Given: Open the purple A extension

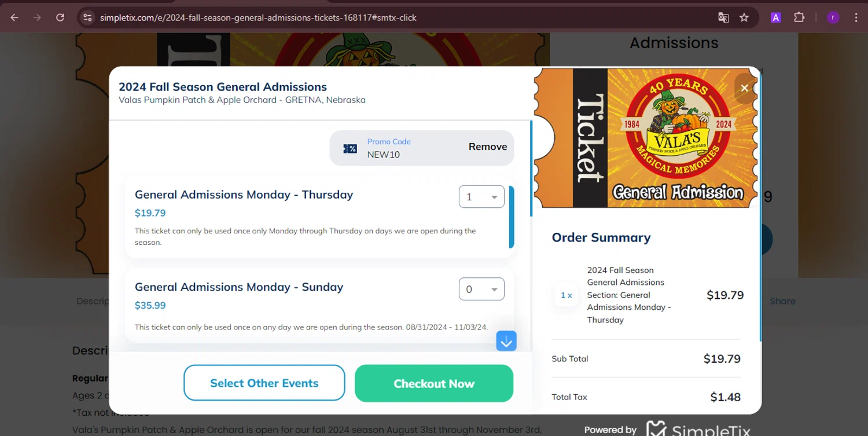Looking at the screenshot, I should tap(775, 17).
